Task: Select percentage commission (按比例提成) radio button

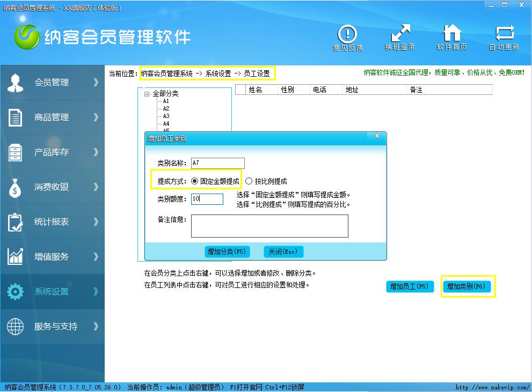Action: [249, 181]
